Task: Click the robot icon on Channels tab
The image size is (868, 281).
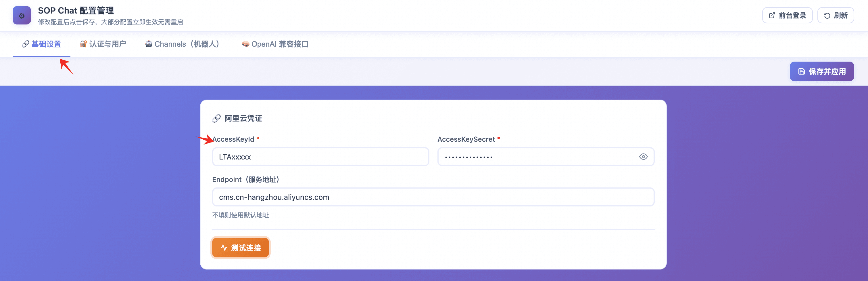Action: pos(149,44)
